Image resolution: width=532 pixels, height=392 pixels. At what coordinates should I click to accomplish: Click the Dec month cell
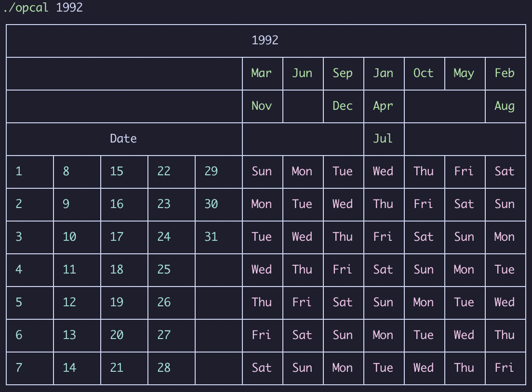343,106
